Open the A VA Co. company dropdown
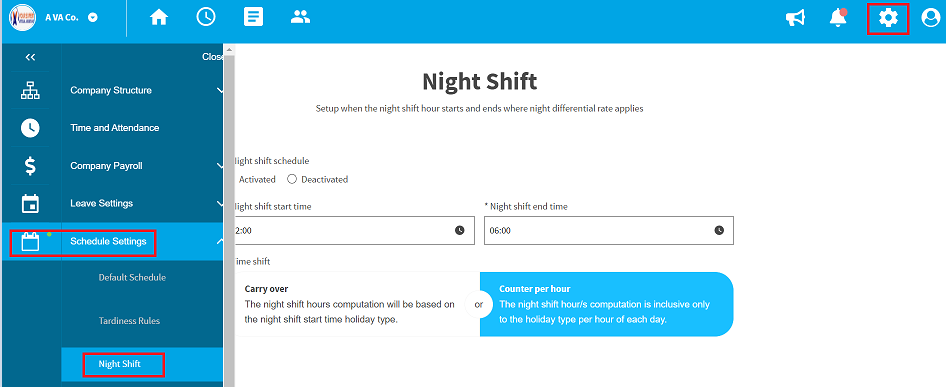946x387 pixels. pos(92,18)
